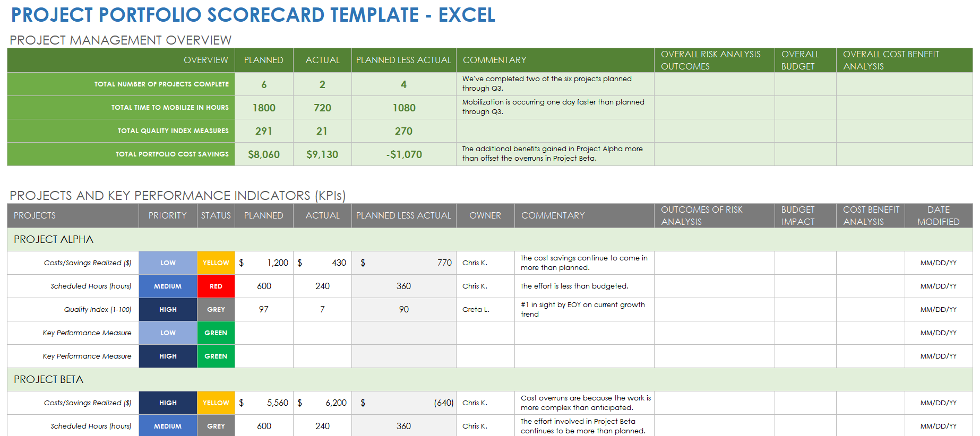Viewport: 980px width, 436px height.
Task: Select the DATE MODIFIED column header
Action: [938, 216]
